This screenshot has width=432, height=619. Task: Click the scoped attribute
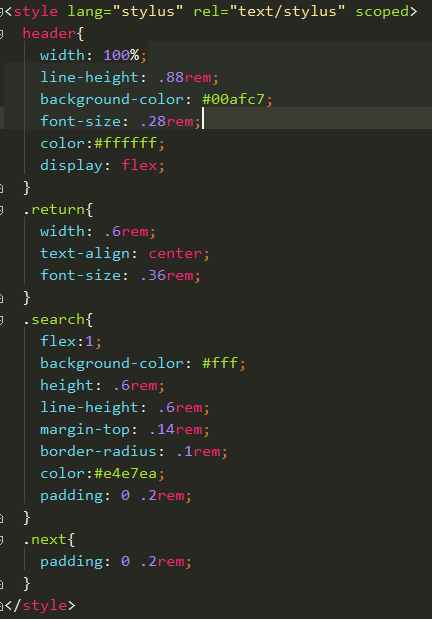382,11
